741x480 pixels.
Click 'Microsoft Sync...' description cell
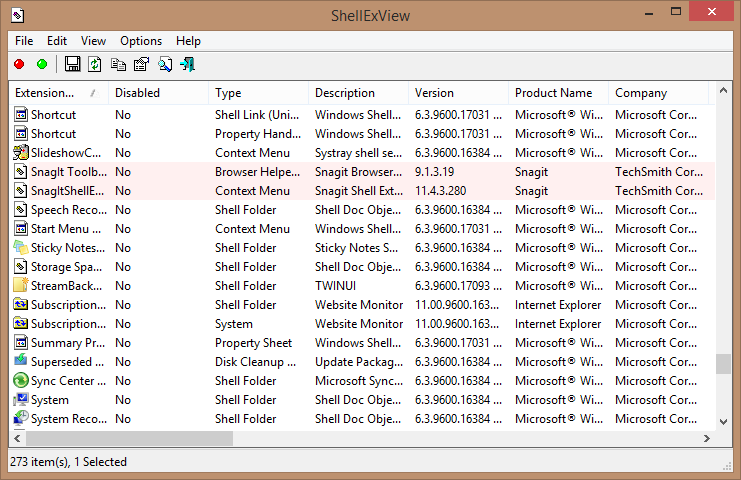359,381
